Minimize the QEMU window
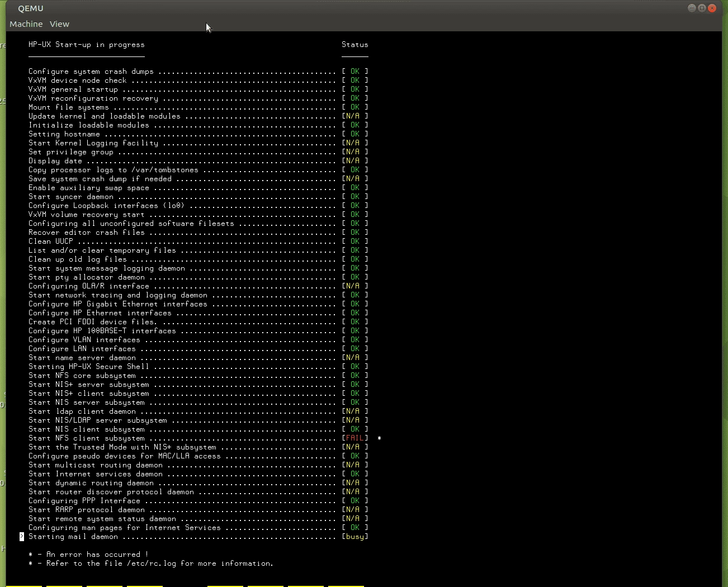The height and width of the screenshot is (587, 728). pos(692,8)
